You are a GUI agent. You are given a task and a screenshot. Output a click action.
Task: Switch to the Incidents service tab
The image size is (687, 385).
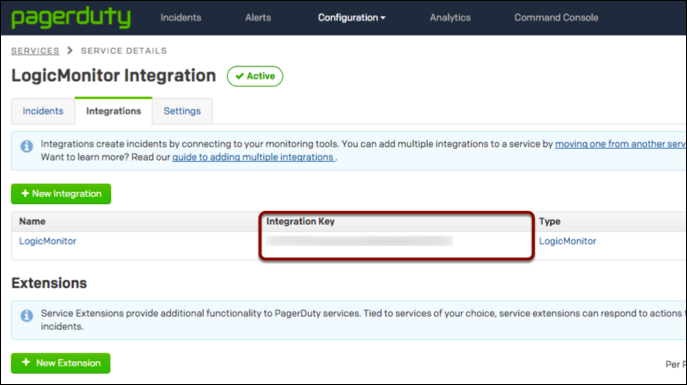[x=43, y=111]
